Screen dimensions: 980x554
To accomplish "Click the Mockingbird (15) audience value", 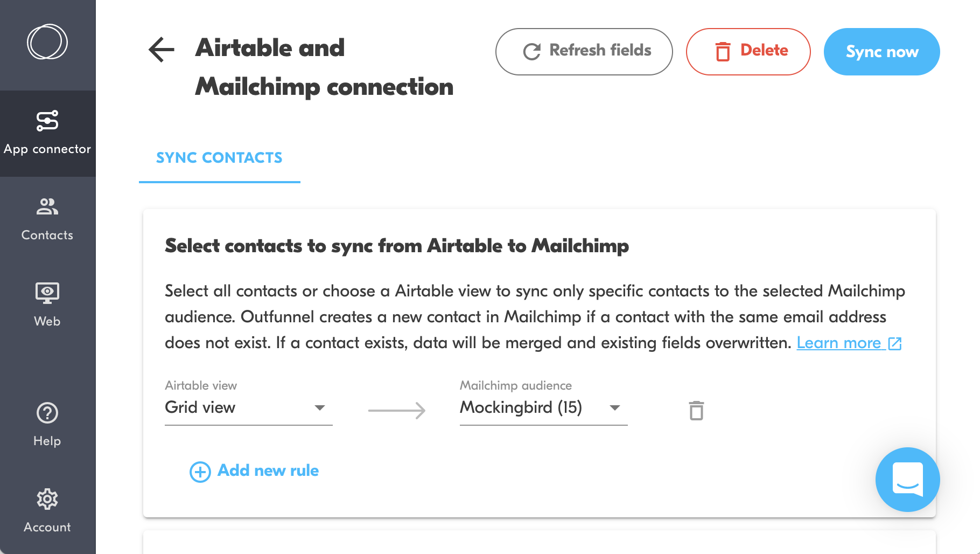I will [521, 407].
